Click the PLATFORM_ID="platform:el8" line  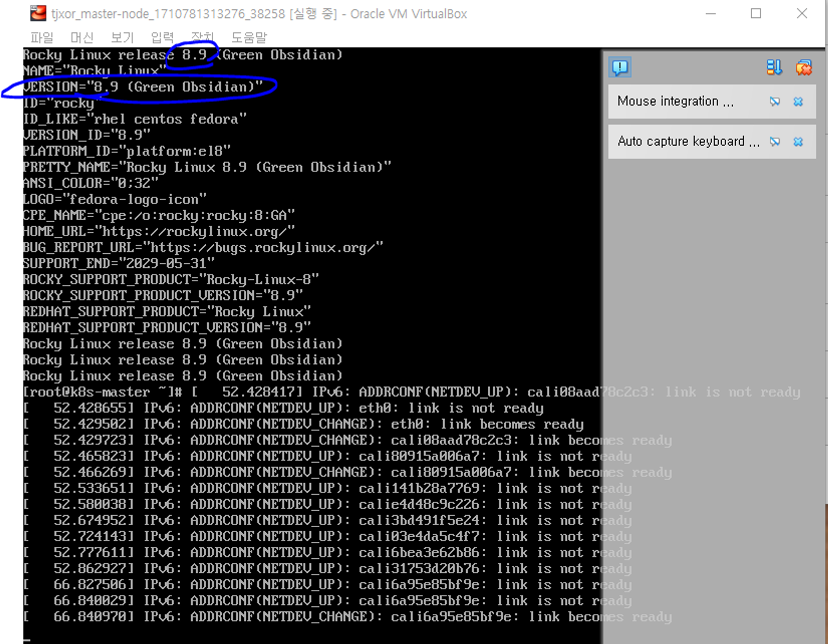click(x=127, y=151)
